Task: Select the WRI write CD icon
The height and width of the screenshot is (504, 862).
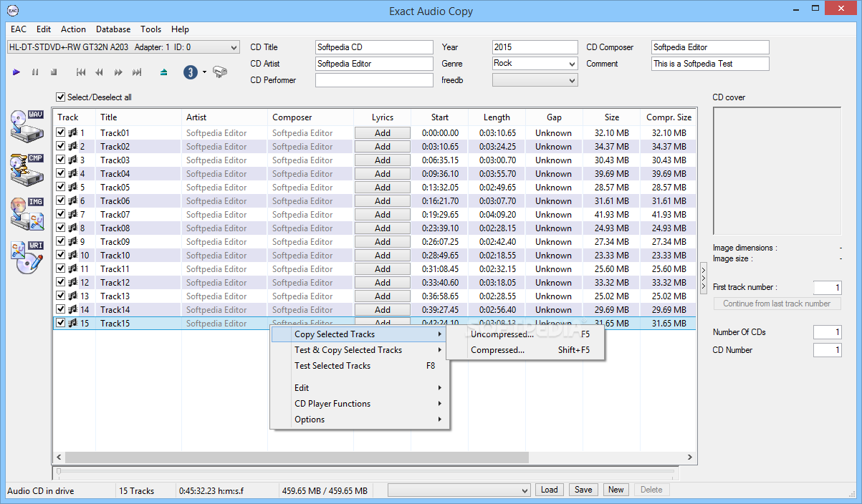Action: (27, 256)
